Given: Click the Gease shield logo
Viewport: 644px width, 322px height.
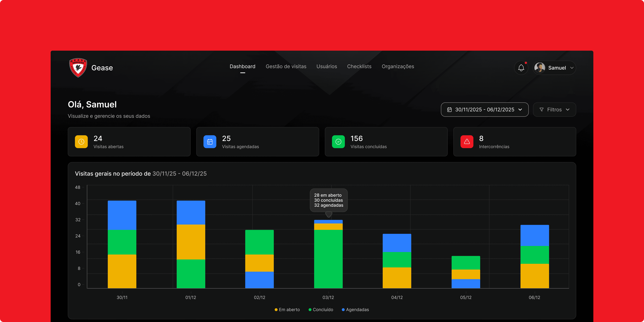Looking at the screenshot, I should click(x=78, y=68).
